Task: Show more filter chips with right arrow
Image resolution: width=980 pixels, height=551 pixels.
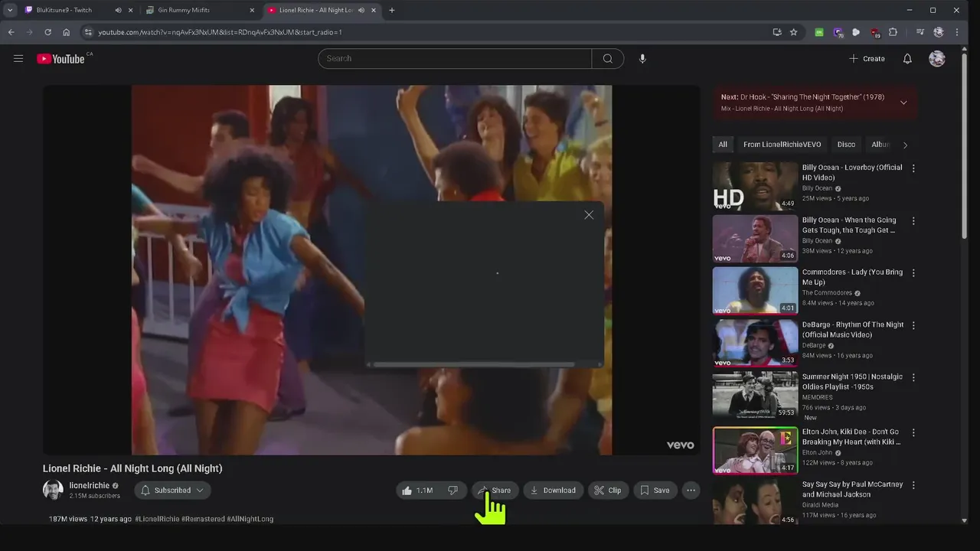Action: click(x=905, y=145)
